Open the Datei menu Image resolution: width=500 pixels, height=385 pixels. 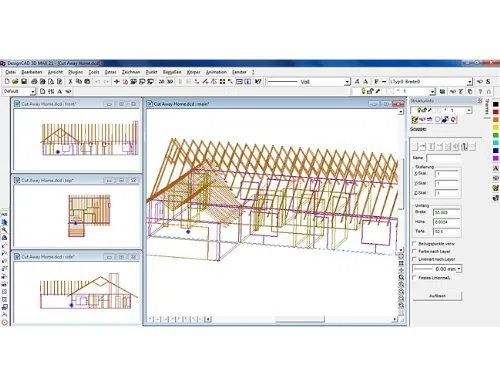pos(10,72)
